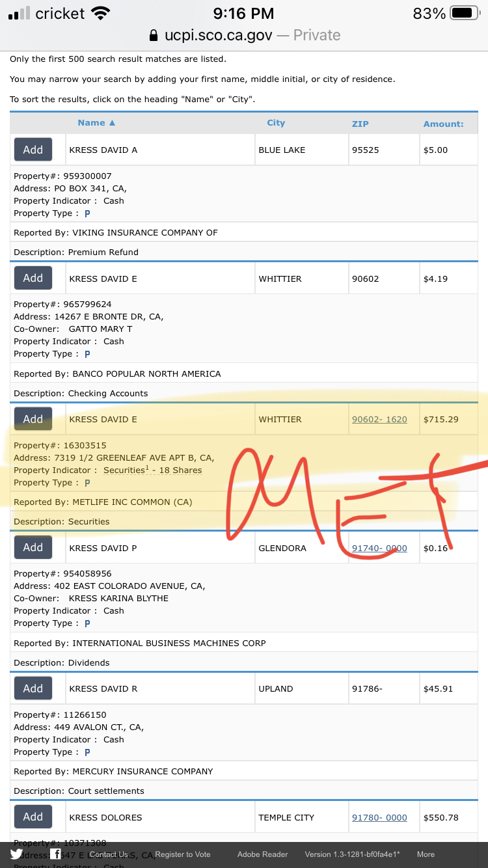
Task: Select the amount $4.19
Action: pyautogui.click(x=435, y=278)
